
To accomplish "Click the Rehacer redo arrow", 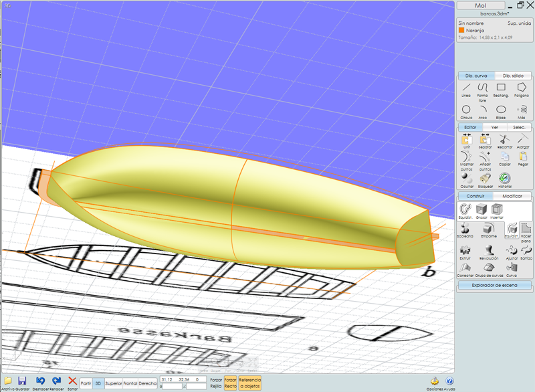I will point(57,381).
